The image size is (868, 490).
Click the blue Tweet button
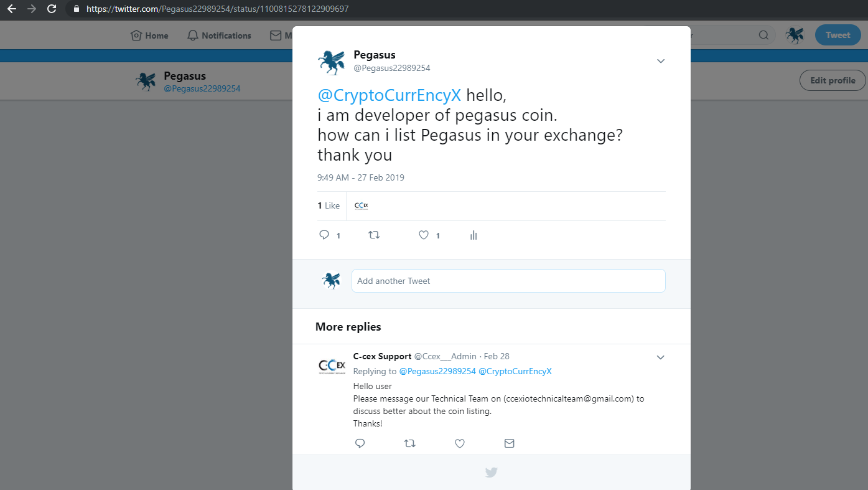coord(838,35)
